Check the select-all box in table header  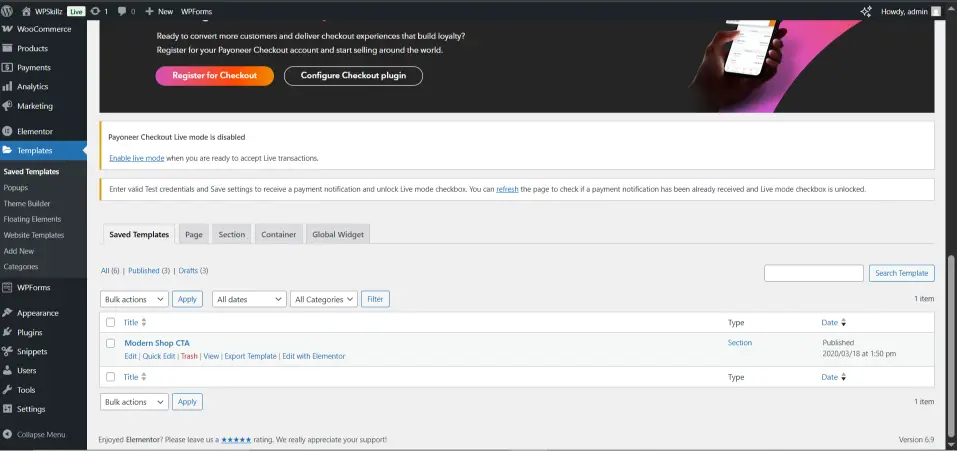[x=110, y=322]
